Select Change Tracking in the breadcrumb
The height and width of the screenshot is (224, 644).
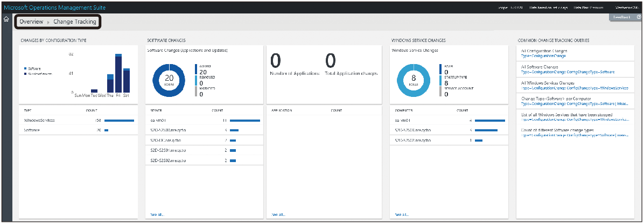point(75,22)
